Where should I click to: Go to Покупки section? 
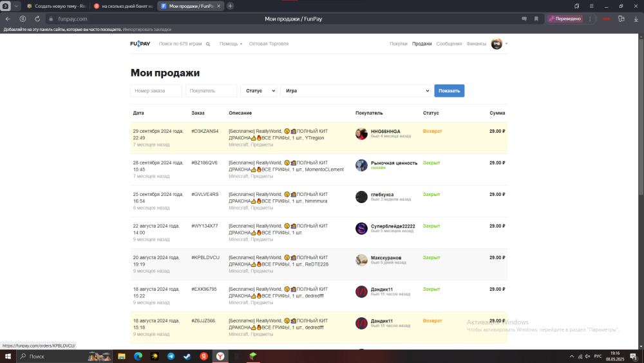coord(399,44)
